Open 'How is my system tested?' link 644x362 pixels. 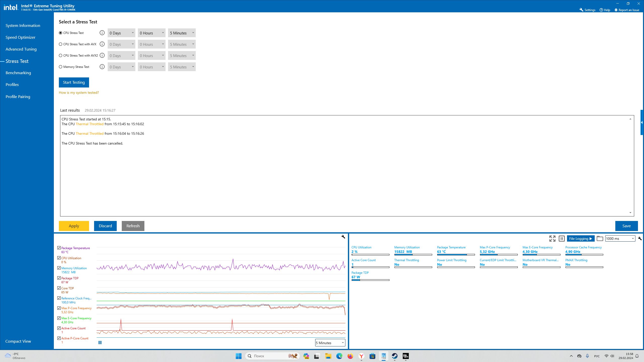click(x=79, y=93)
